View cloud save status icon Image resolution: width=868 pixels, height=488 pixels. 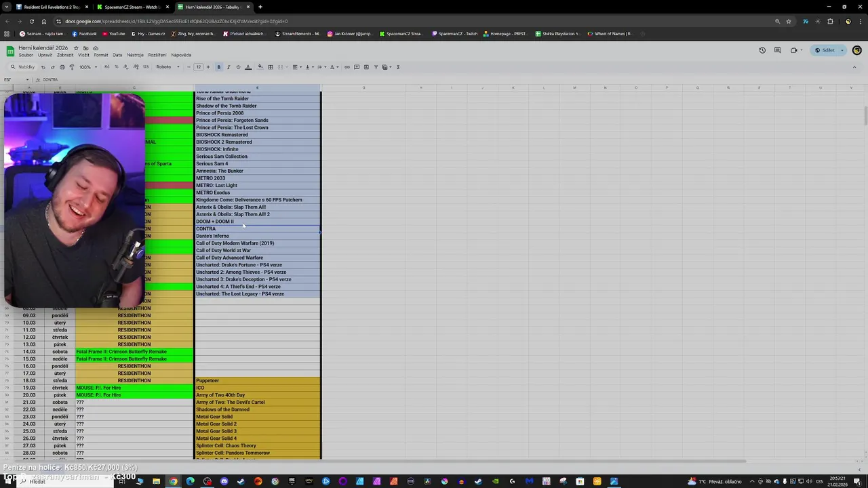click(96, 48)
